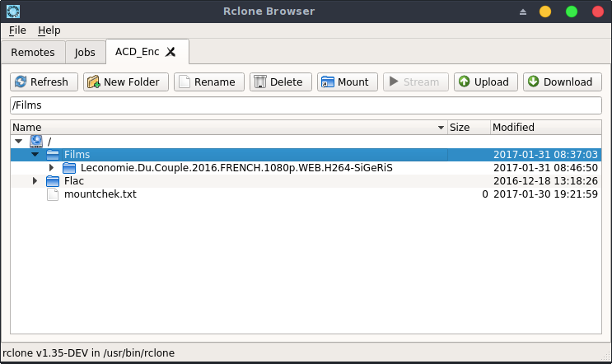
Task: Click the Films folder icon
Action: click(53, 155)
